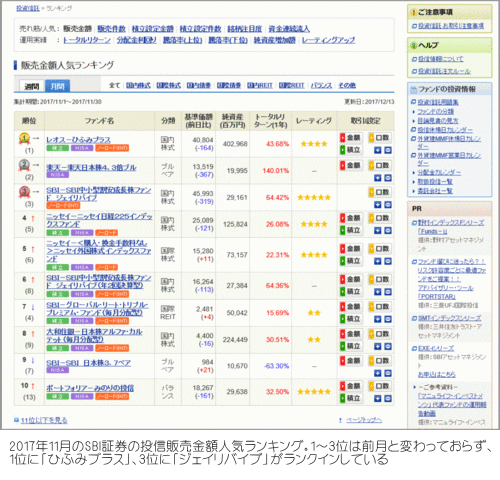Screen dimensions: 500x480
Task: Switch to the 月間 tab
Action: (57, 86)
